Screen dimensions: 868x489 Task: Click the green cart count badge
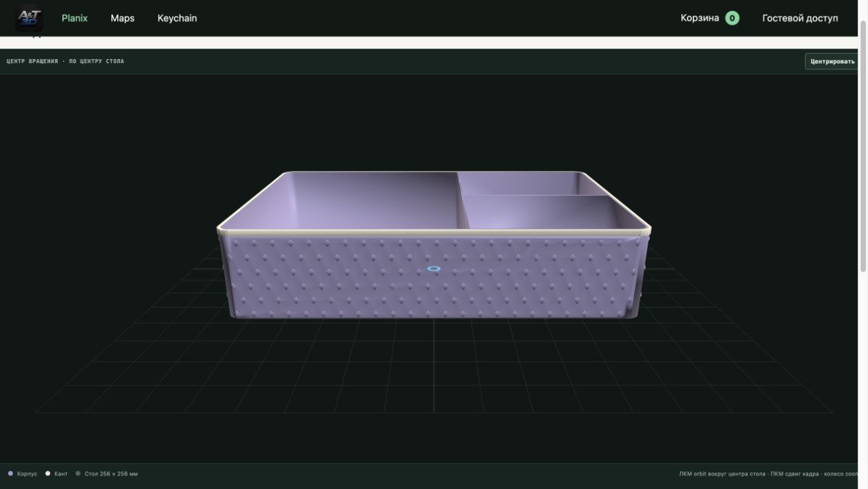[732, 18]
